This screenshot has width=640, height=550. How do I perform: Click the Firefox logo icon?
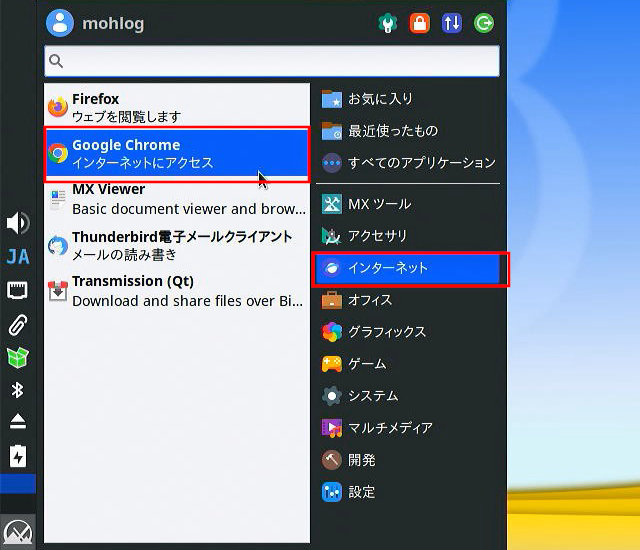coord(58,107)
